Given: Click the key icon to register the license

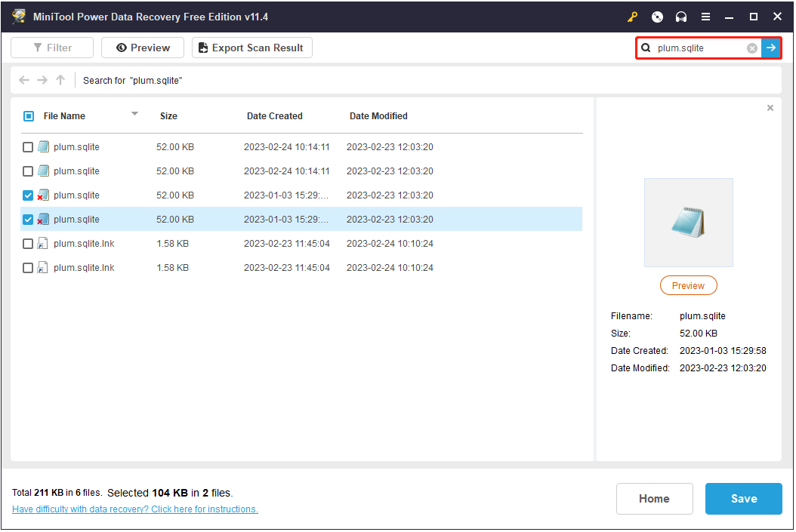Looking at the screenshot, I should point(632,17).
